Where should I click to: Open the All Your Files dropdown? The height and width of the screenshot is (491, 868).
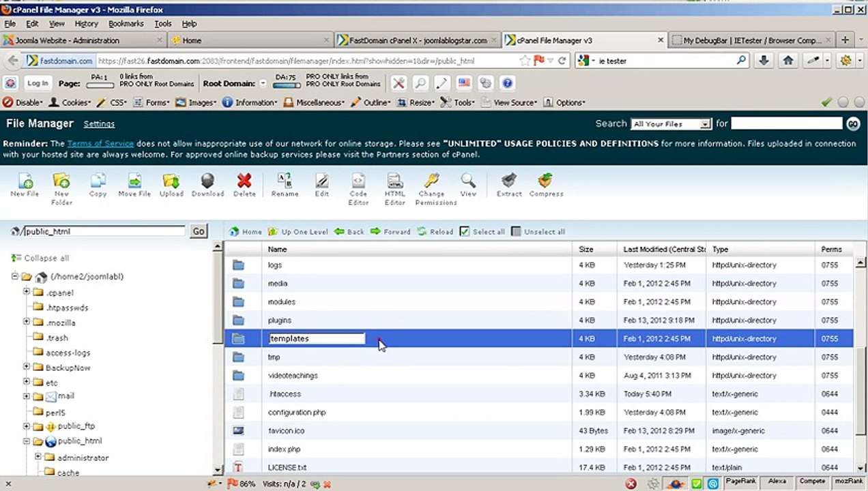pyautogui.click(x=671, y=124)
